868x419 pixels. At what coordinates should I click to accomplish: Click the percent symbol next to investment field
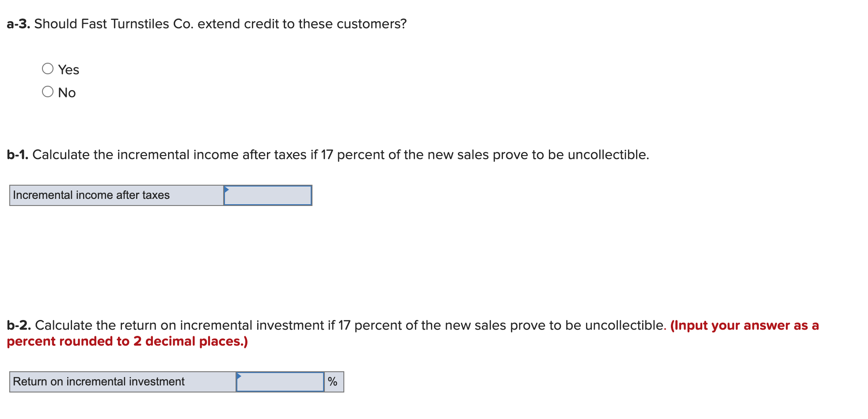pos(333,381)
